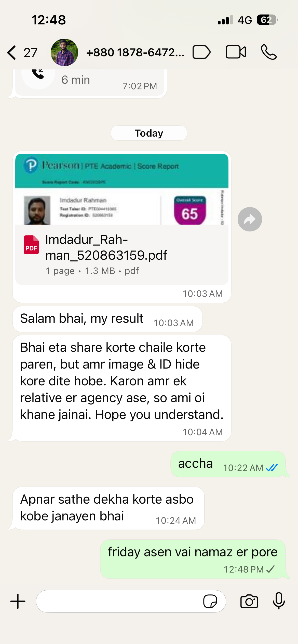Go back to chats list arrow
The image size is (298, 644).
[11, 52]
